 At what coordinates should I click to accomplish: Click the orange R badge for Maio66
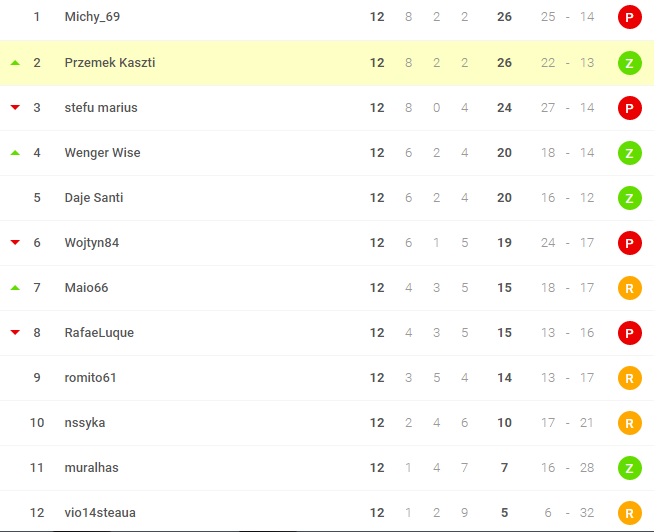tap(629, 287)
